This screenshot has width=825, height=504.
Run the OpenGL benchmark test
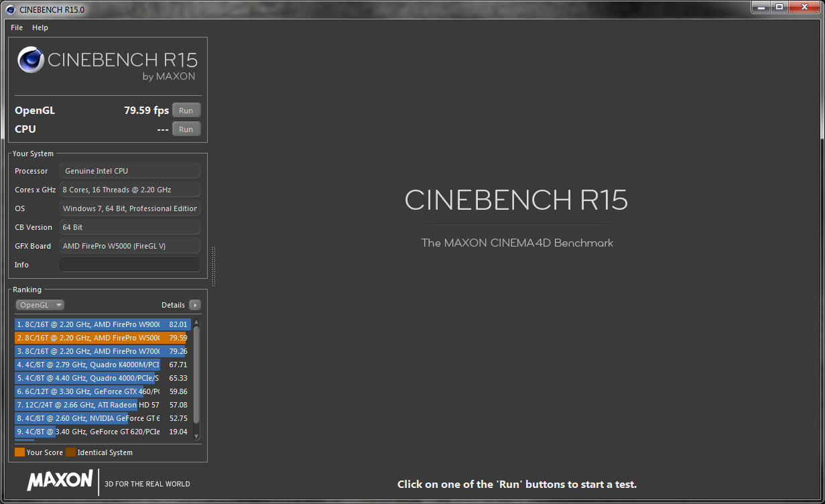tap(186, 111)
